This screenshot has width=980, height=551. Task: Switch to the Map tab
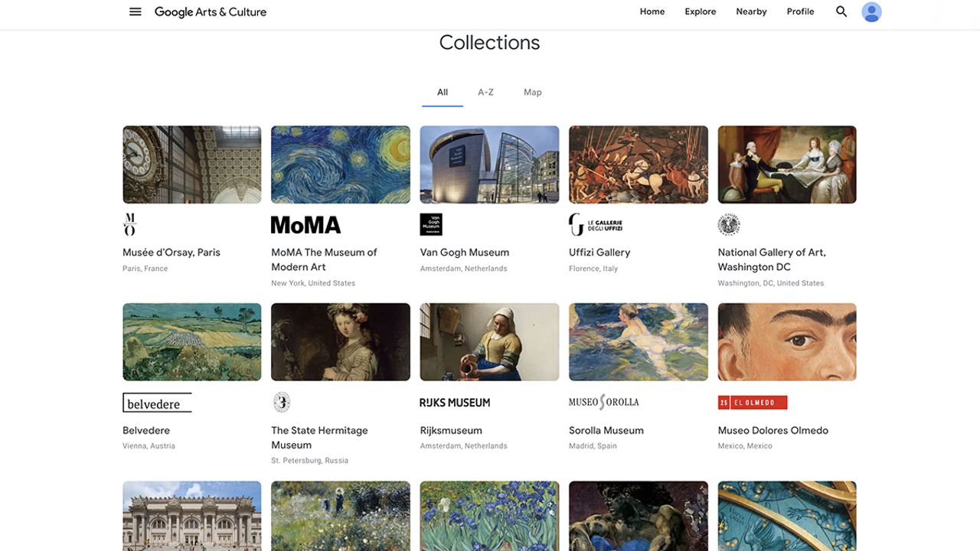tap(532, 92)
